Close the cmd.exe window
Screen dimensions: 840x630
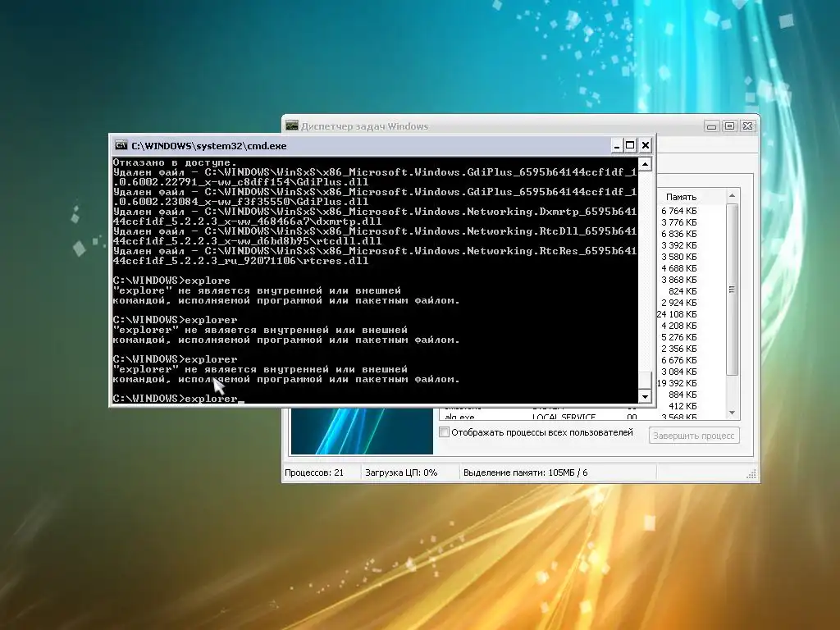(x=646, y=145)
